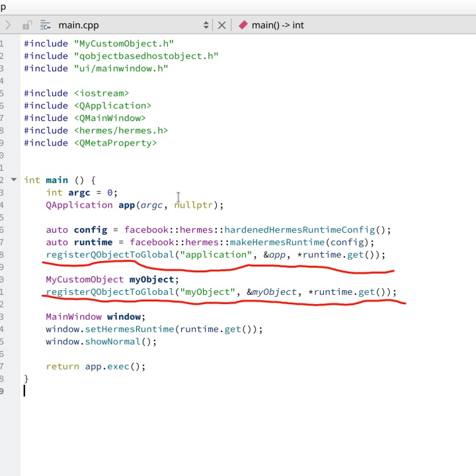
Task: Open the main() -> int symbol selector
Action: (x=278, y=25)
